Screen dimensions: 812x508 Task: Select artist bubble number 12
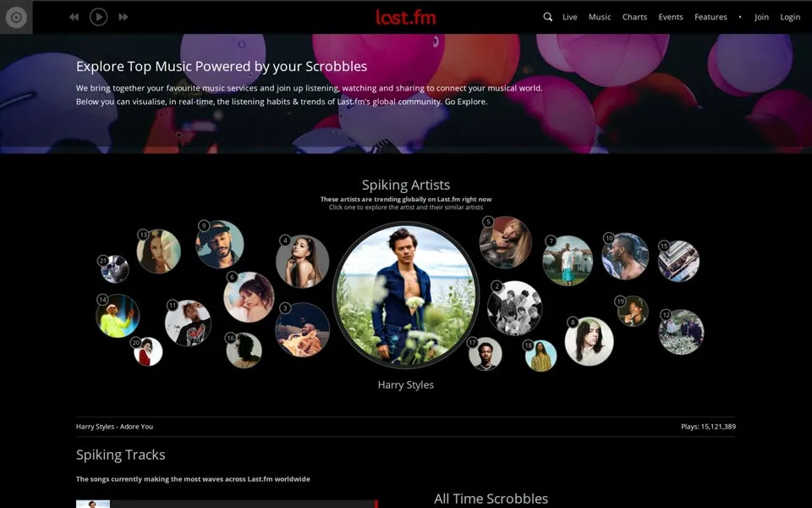681,332
